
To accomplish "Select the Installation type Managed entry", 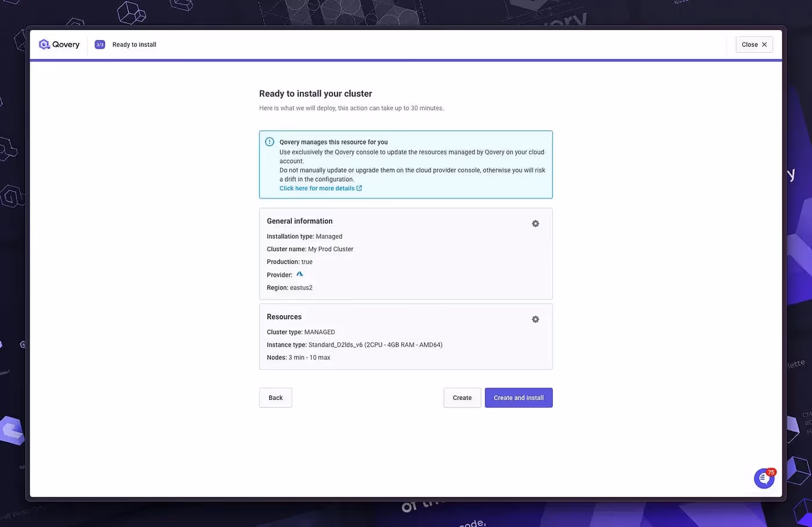I will [x=304, y=236].
